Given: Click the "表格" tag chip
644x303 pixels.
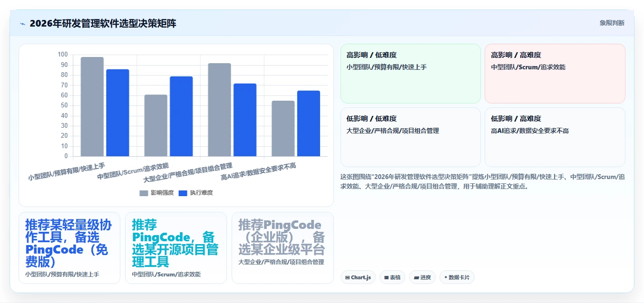Looking at the screenshot, I should 392,277.
